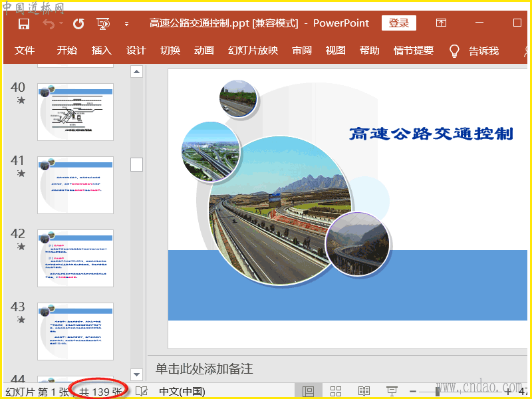Click the 中文(中国) language indicator
The image size is (532, 399).
(182, 391)
